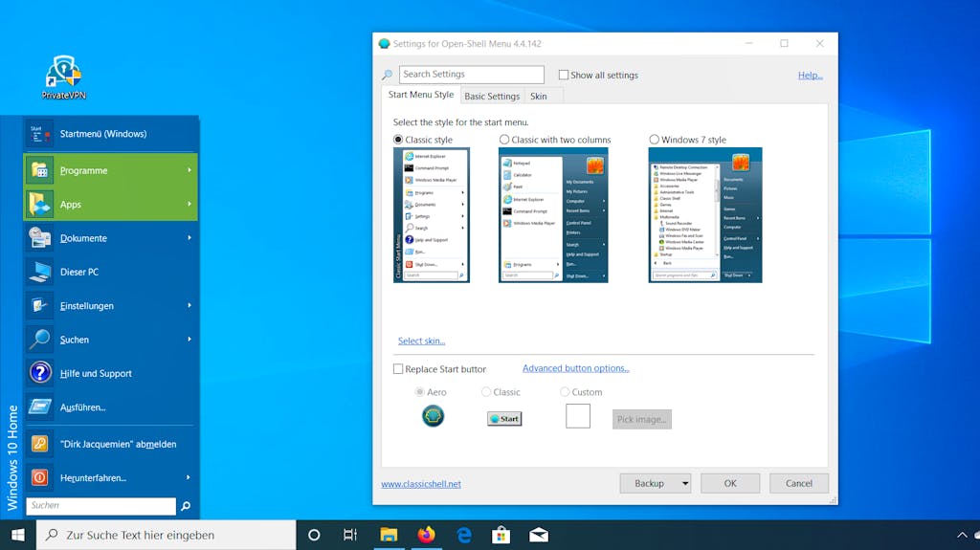Click the Suchen box in start menu
The height and width of the screenshot is (550, 980).
click(x=100, y=506)
